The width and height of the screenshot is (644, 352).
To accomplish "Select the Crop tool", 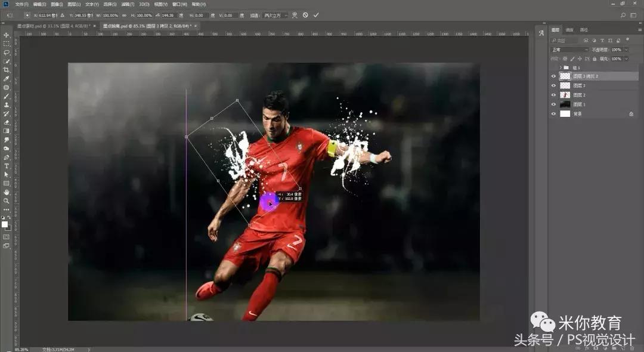I will tap(7, 70).
